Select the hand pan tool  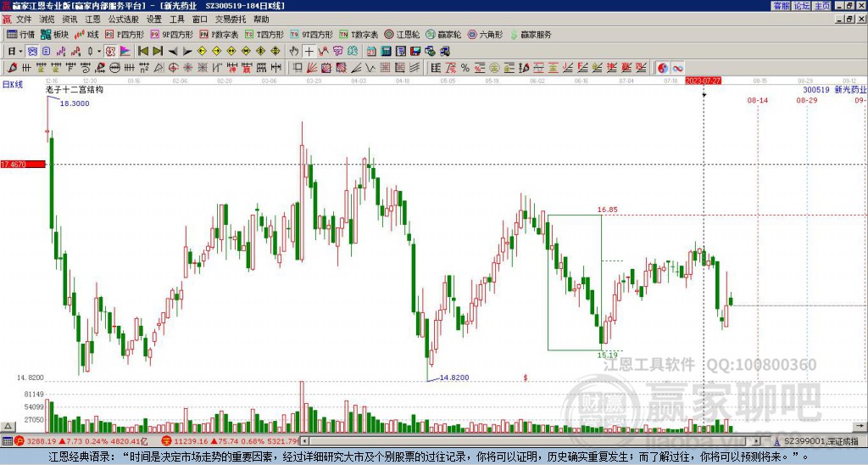pyautogui.click(x=294, y=52)
